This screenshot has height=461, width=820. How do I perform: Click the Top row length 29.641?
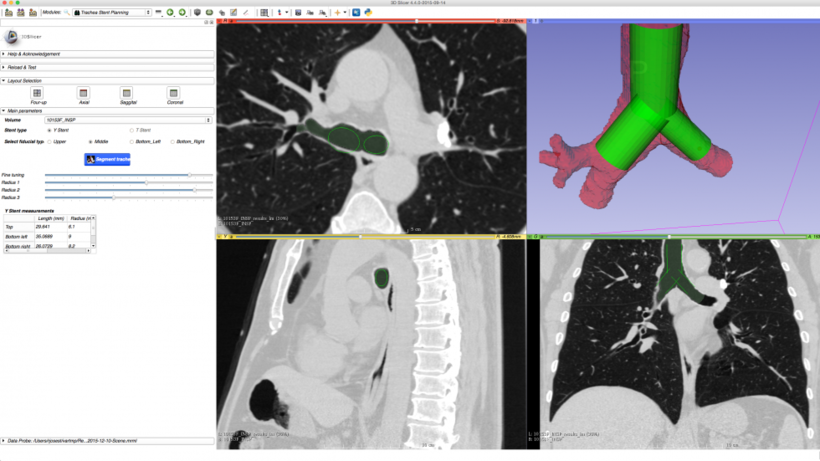coord(50,227)
